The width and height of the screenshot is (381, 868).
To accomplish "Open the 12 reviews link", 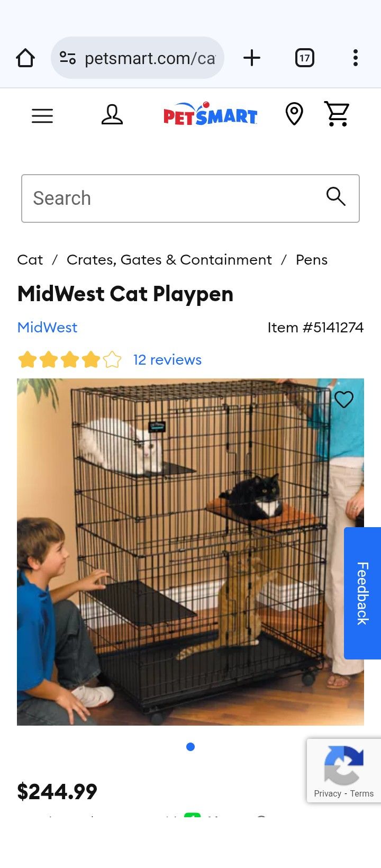I will (x=167, y=360).
